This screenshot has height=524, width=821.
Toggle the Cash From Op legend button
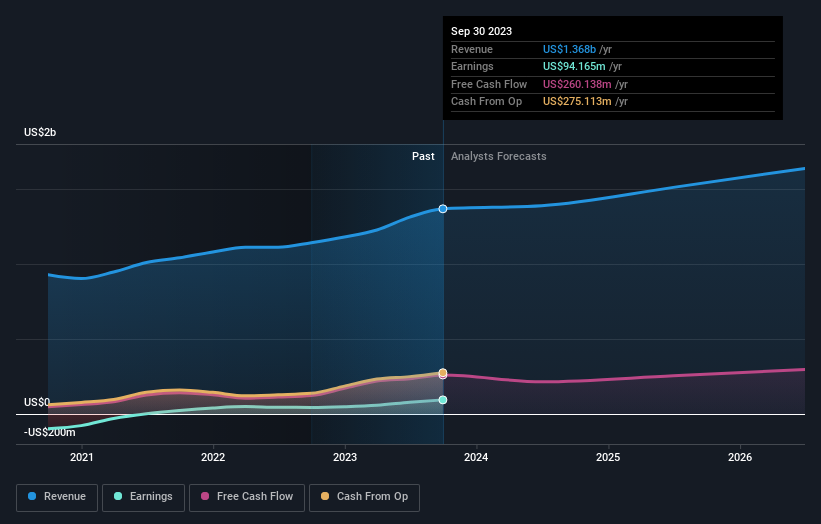[x=364, y=497]
